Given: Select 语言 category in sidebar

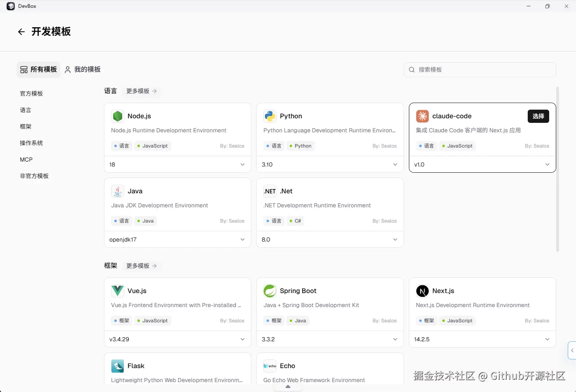Looking at the screenshot, I should [26, 110].
